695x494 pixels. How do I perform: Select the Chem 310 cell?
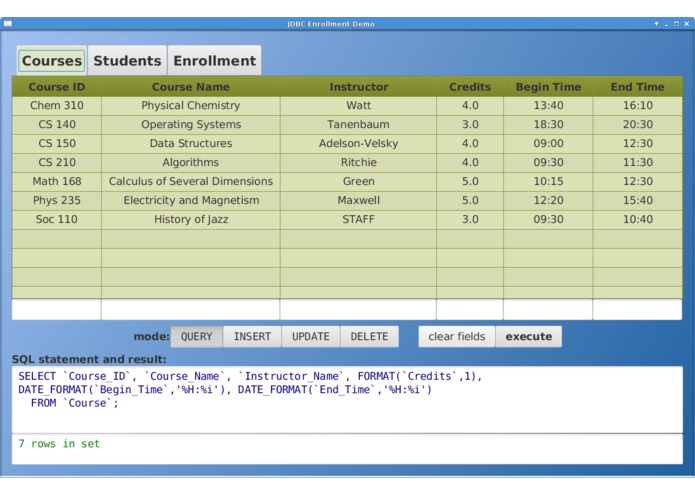click(x=57, y=106)
